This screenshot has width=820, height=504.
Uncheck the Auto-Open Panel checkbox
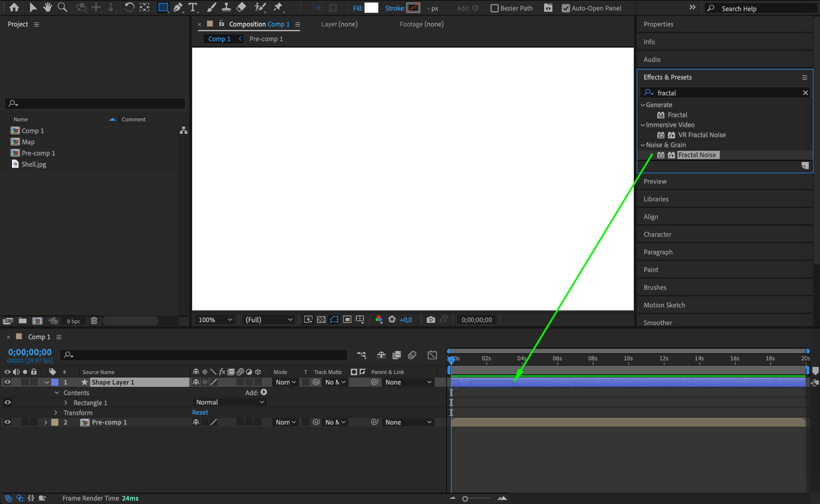(565, 8)
